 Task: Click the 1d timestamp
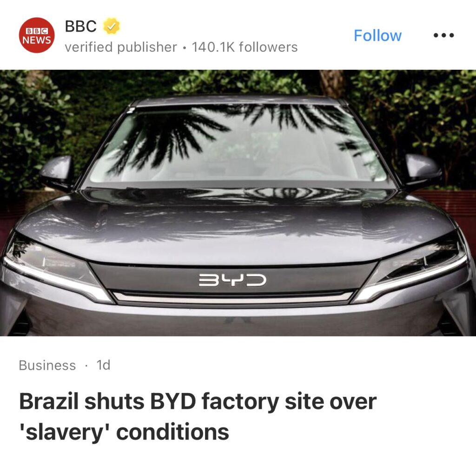[x=103, y=365]
